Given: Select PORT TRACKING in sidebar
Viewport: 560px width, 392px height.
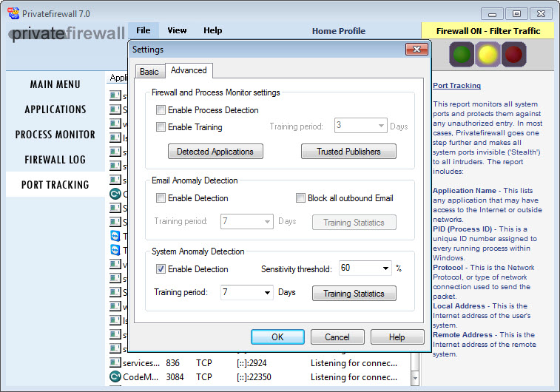Looking at the screenshot, I should [x=55, y=185].
